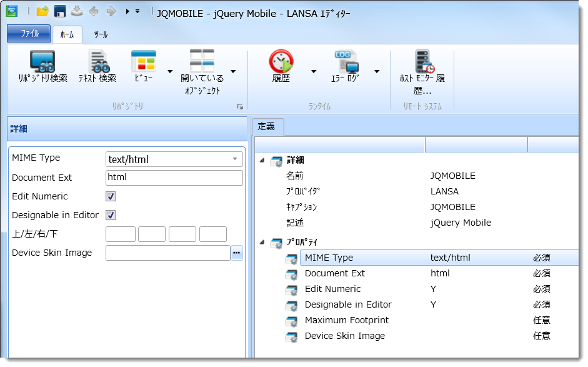The width and height of the screenshot is (588, 367).
Task: Switch to the ツール ribbon tab
Action: [100, 34]
